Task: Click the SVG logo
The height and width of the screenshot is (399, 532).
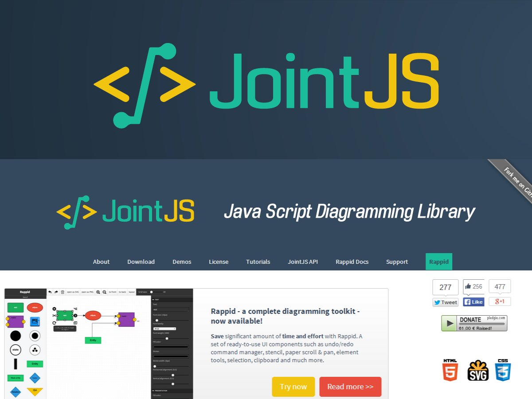Action: point(478,371)
